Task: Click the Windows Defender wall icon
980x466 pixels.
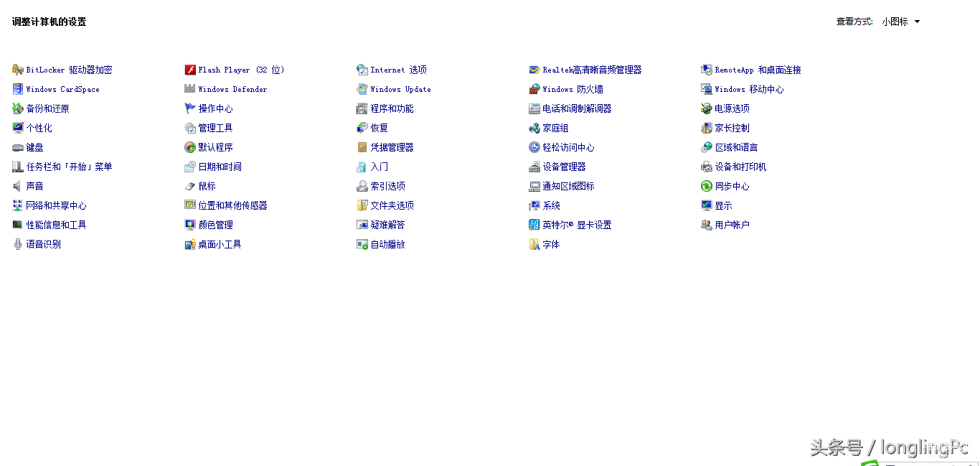Action: coord(190,89)
